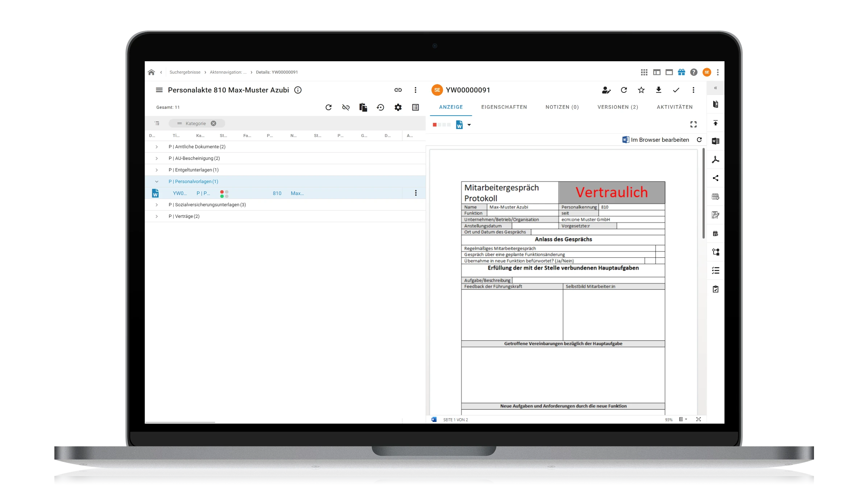Open the Word application icon in sidebar

point(716,141)
